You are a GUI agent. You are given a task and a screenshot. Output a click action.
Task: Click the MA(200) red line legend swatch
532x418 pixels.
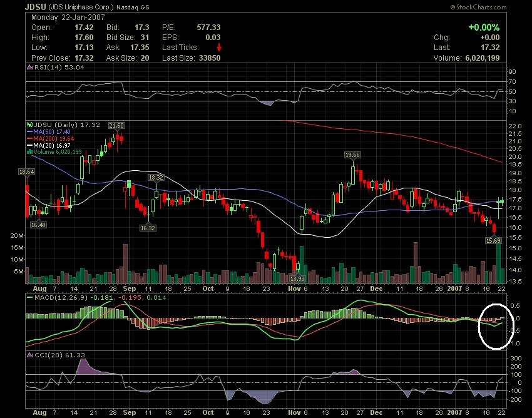coord(29,138)
